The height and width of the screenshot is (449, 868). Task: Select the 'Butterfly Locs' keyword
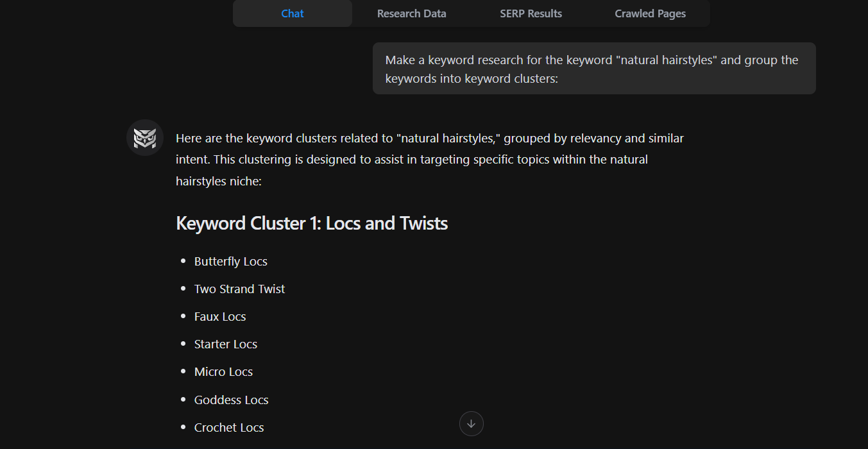click(230, 261)
